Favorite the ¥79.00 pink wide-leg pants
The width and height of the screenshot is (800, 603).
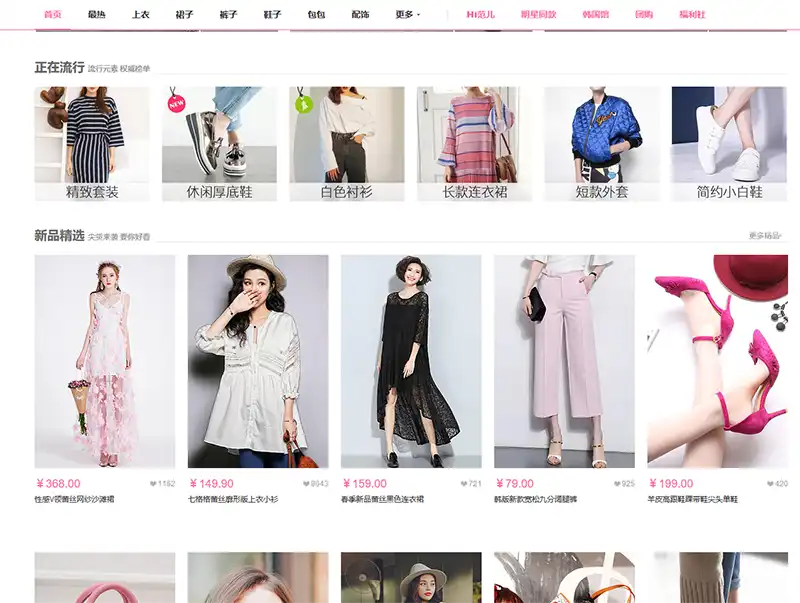[614, 484]
